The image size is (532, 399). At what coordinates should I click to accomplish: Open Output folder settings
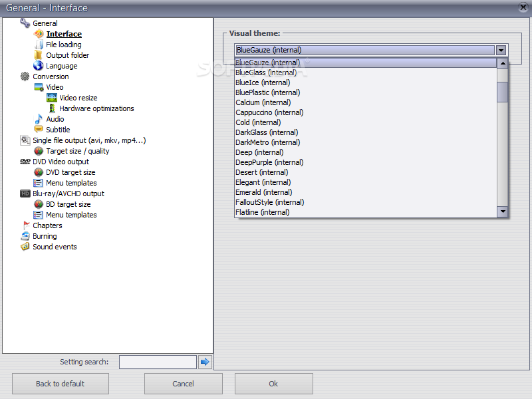point(68,55)
